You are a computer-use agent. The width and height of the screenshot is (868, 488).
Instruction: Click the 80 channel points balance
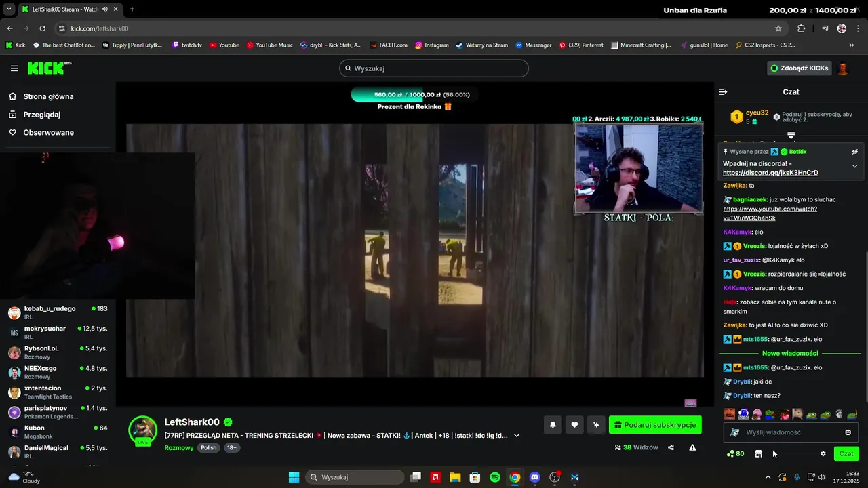[x=735, y=453]
